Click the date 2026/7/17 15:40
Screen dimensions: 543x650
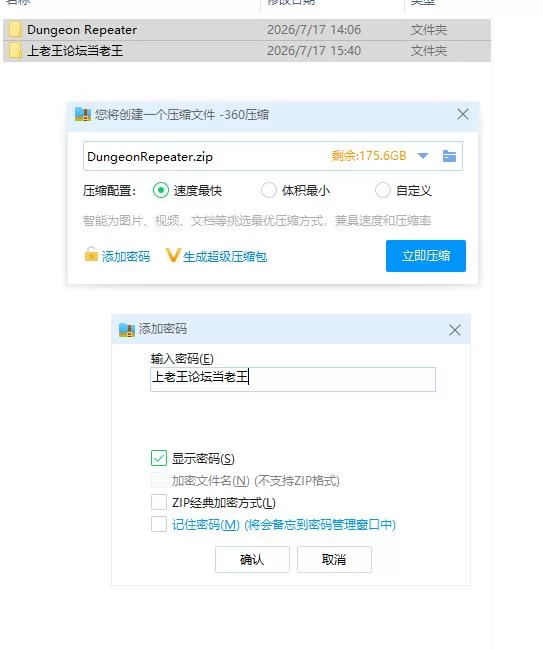(x=314, y=51)
